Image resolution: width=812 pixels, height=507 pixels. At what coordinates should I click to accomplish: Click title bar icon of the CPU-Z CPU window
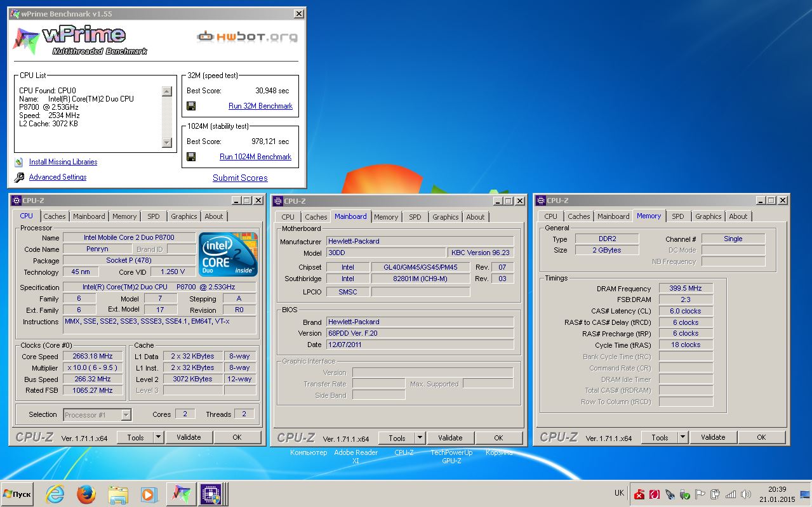(15, 201)
